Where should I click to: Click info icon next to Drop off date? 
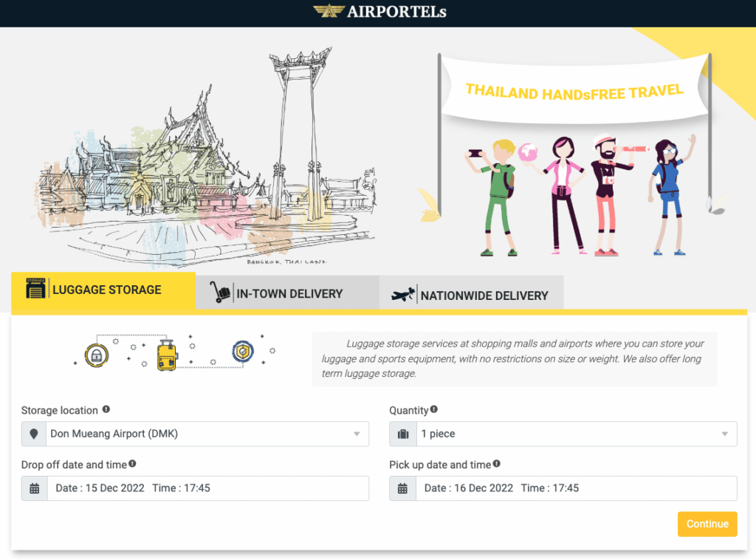(133, 464)
